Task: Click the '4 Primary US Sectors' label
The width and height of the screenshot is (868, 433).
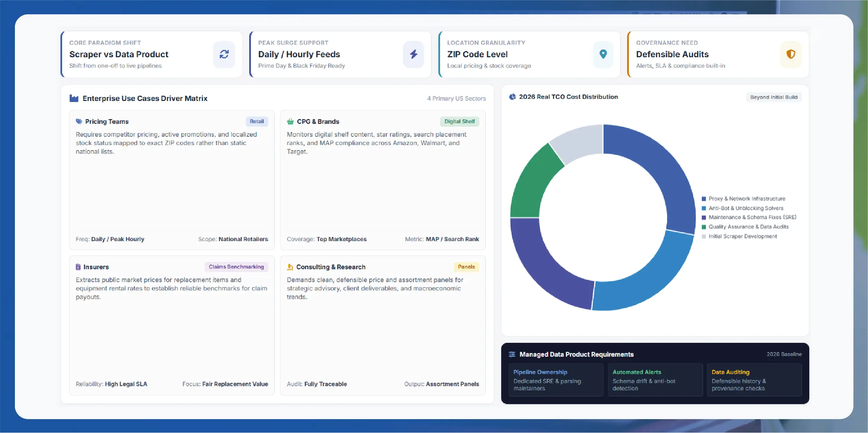Action: tap(456, 99)
